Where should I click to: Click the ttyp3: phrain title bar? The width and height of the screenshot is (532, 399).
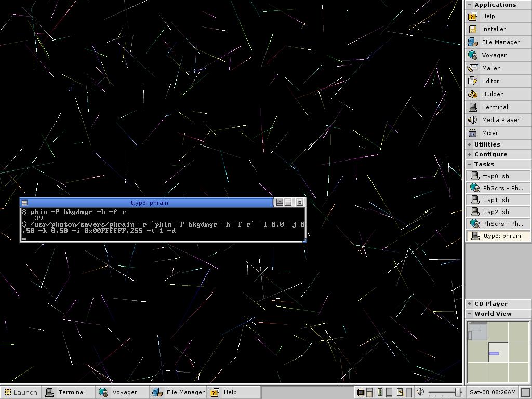point(150,203)
